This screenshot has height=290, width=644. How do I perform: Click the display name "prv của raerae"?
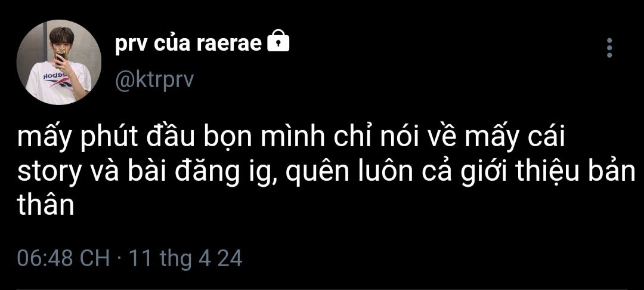pyautogui.click(x=188, y=44)
